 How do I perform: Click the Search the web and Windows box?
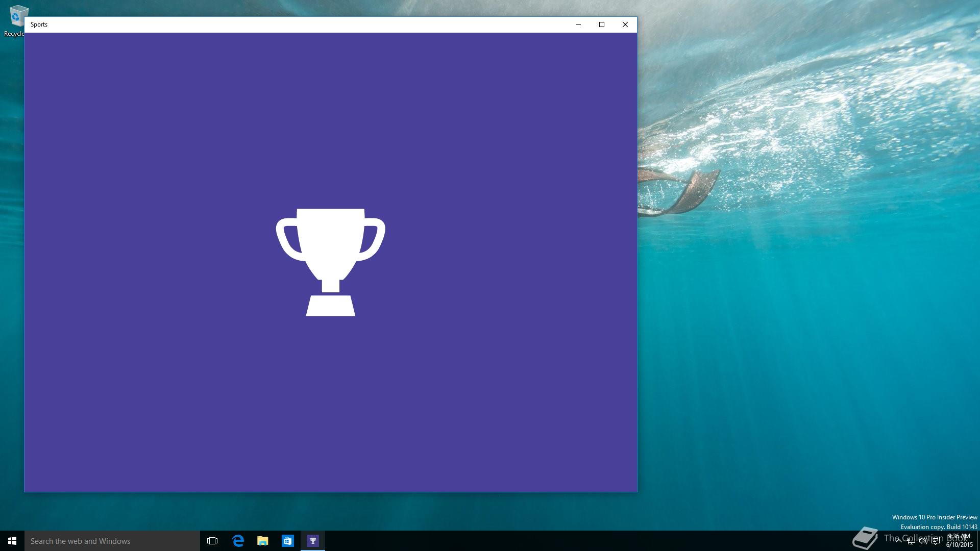pyautogui.click(x=112, y=541)
